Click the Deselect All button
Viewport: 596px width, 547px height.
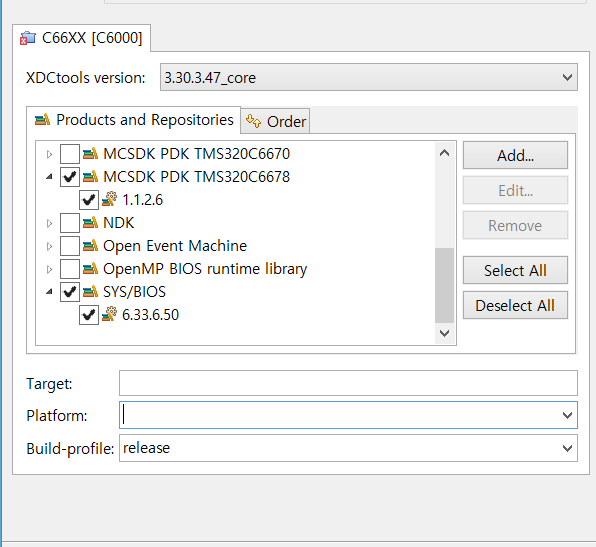point(515,305)
